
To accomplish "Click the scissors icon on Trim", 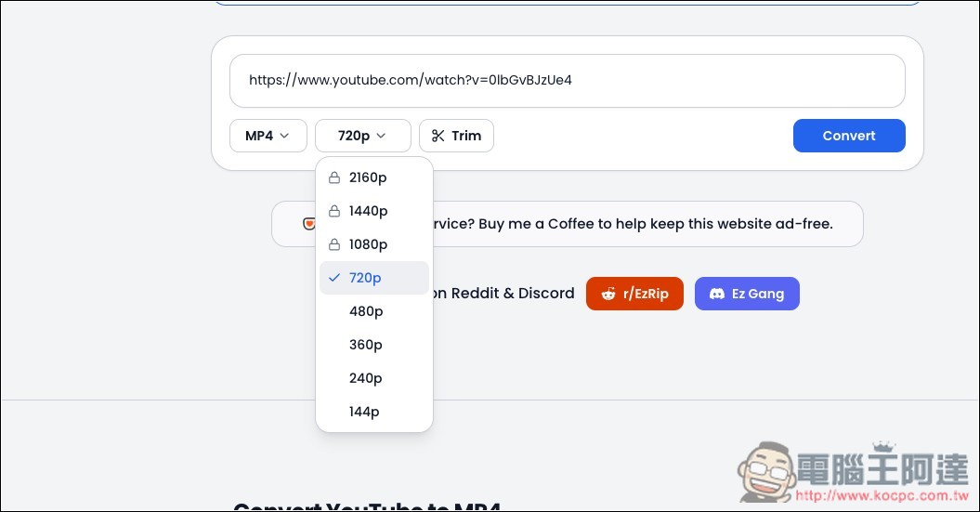I will click(x=438, y=136).
